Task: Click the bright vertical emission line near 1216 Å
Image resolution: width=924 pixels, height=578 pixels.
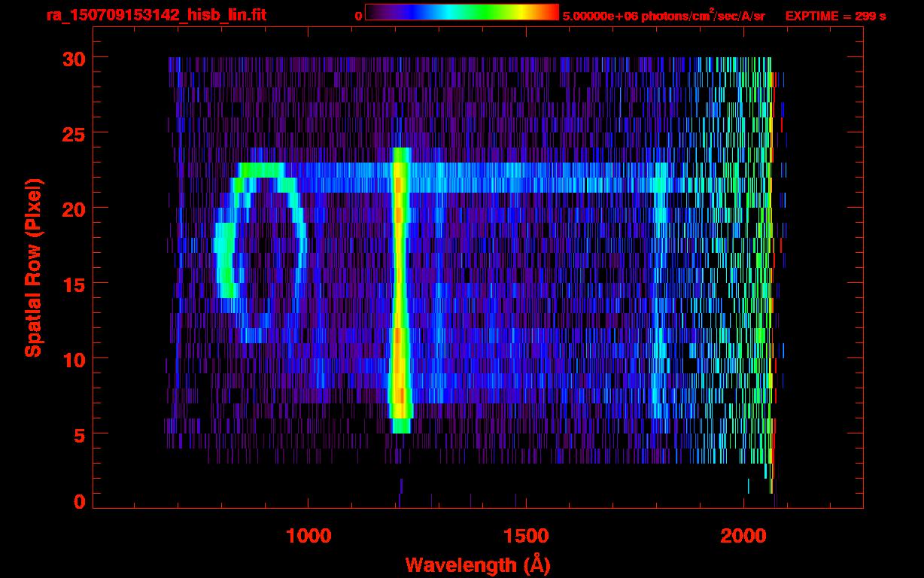Action: (x=400, y=290)
